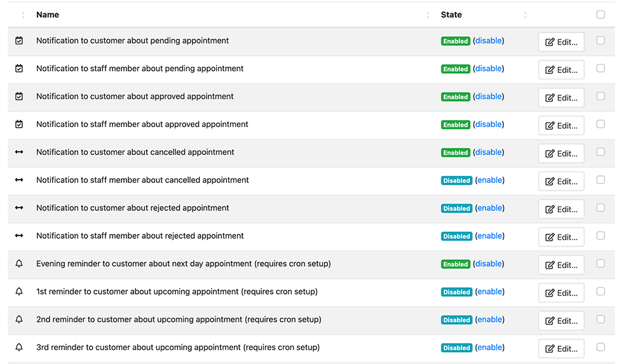Click arrows icon for staff rejected appointment notification

[x=19, y=236]
